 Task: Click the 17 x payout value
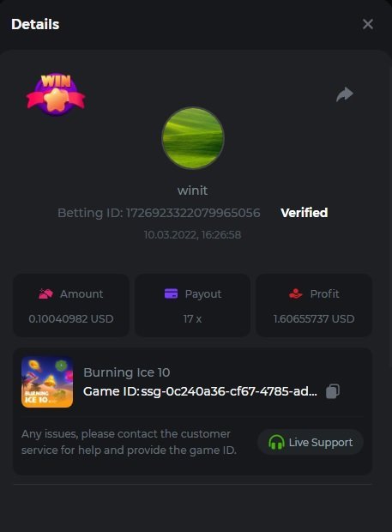193,319
